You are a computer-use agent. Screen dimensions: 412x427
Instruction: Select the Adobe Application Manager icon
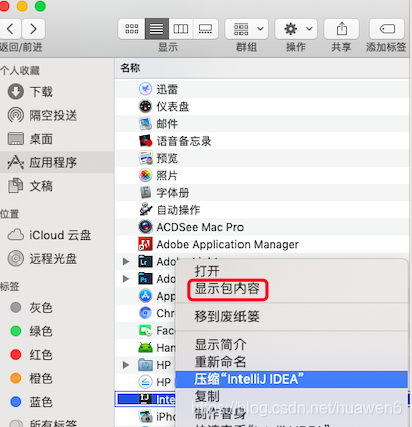145,244
